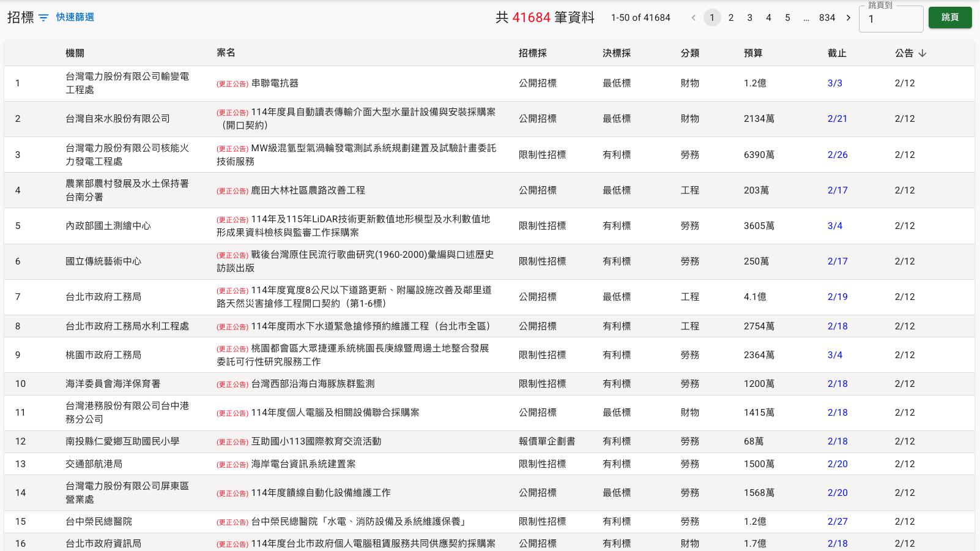The width and height of the screenshot is (980, 551).
Task: Sort by the 截止 deadline column
Action: click(837, 53)
